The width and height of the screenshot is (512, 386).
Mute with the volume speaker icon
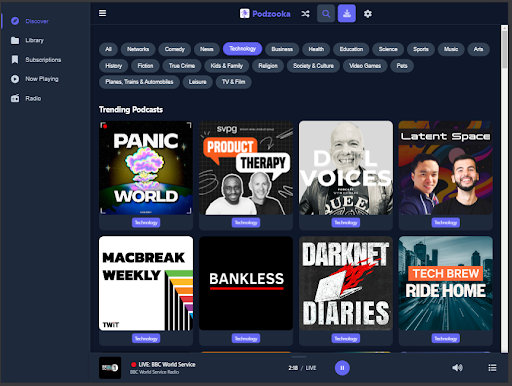(457, 368)
